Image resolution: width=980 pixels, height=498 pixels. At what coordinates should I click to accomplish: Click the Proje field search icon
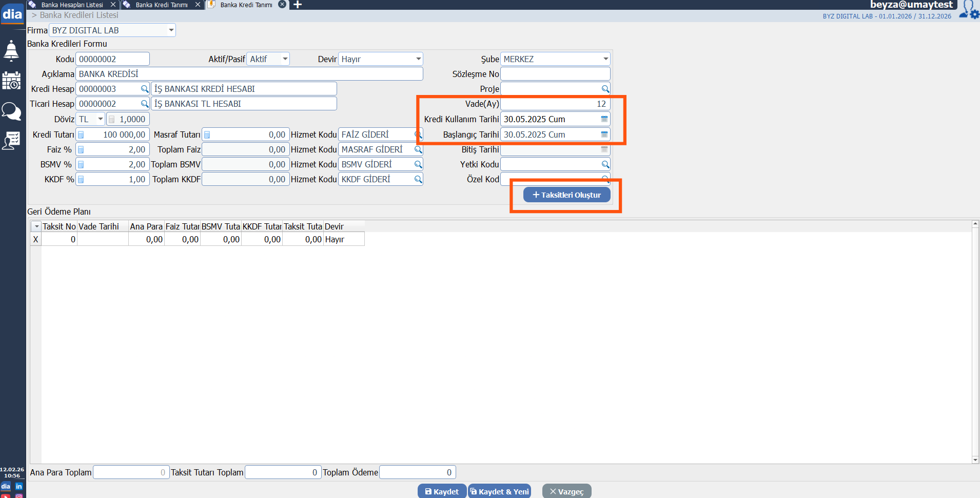[x=605, y=89]
